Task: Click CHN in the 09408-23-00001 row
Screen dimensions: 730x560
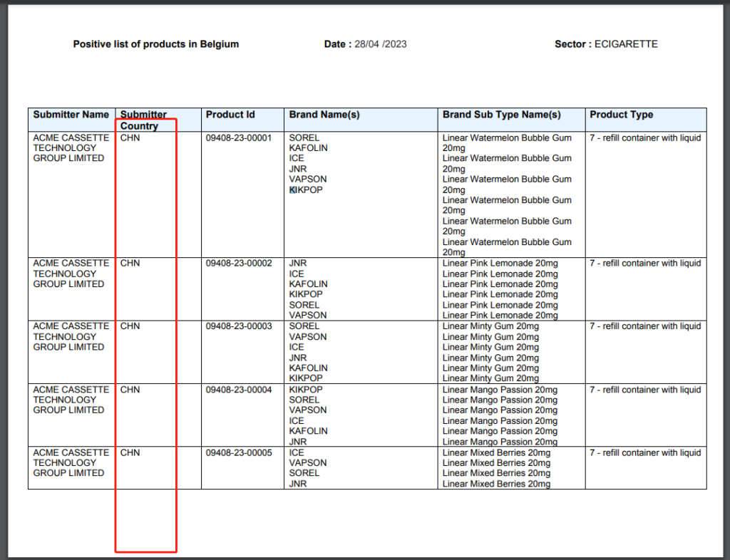Action: pos(130,138)
